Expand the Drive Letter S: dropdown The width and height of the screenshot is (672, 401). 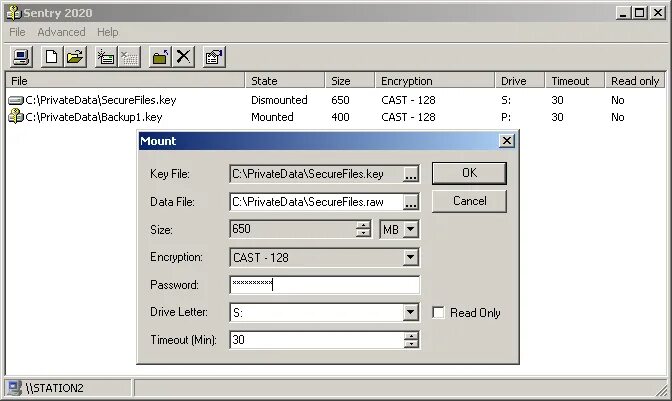tap(411, 313)
